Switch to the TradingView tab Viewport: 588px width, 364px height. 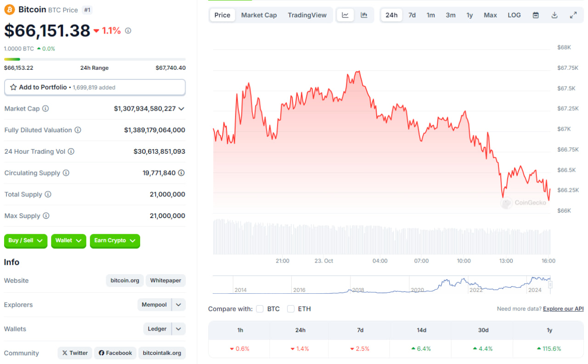[x=307, y=15]
